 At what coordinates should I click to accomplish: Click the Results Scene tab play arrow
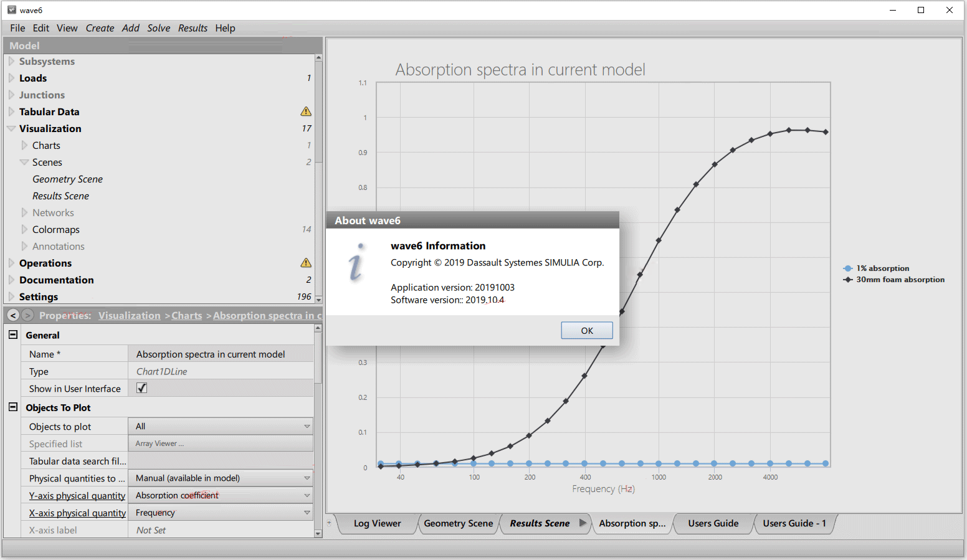coord(583,523)
